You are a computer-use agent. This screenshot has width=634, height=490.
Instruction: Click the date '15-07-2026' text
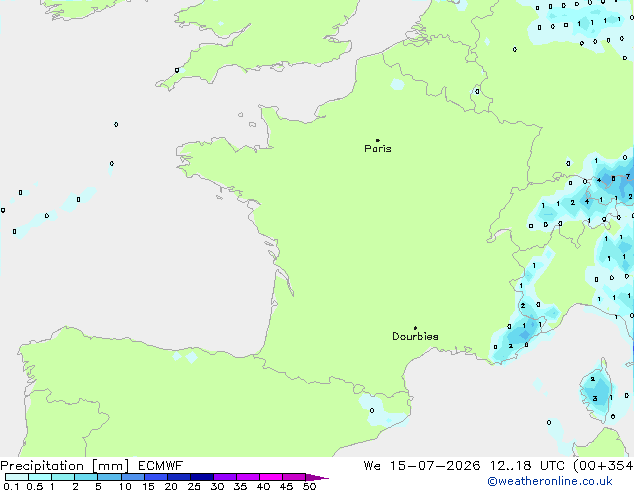(x=435, y=466)
